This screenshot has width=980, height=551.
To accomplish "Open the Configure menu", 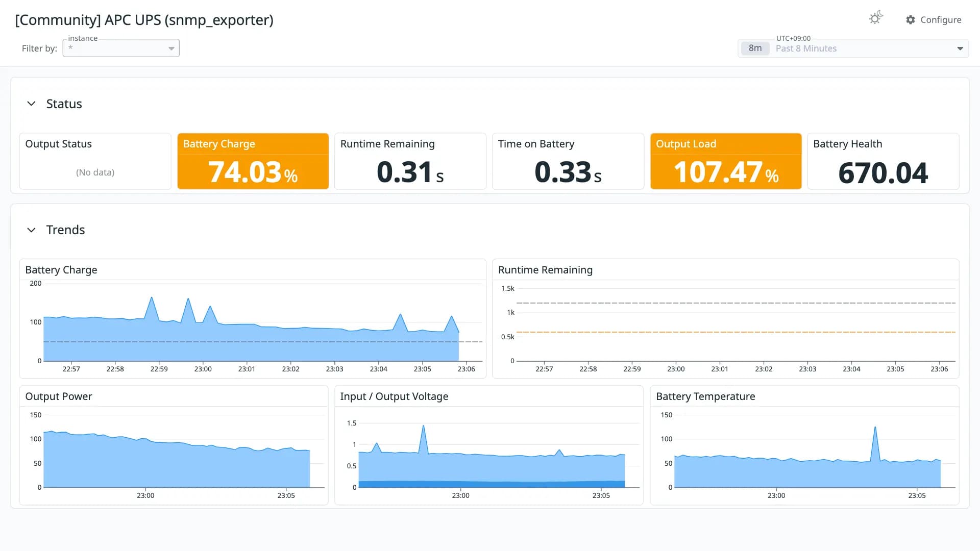I will (934, 20).
